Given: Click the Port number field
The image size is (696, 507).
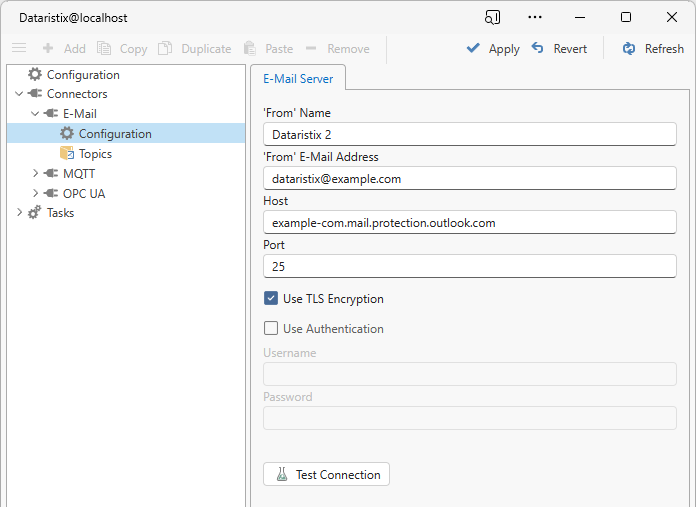Looking at the screenshot, I should [469, 266].
